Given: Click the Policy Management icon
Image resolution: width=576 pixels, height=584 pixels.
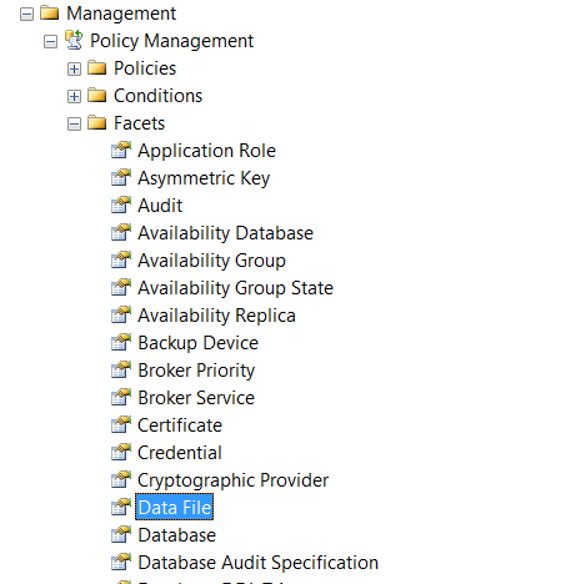Looking at the screenshot, I should 74,40.
